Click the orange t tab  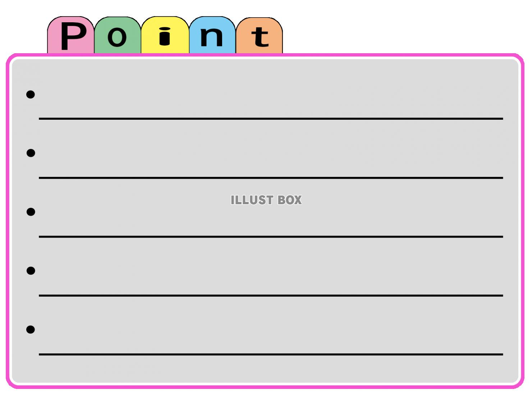[259, 36]
